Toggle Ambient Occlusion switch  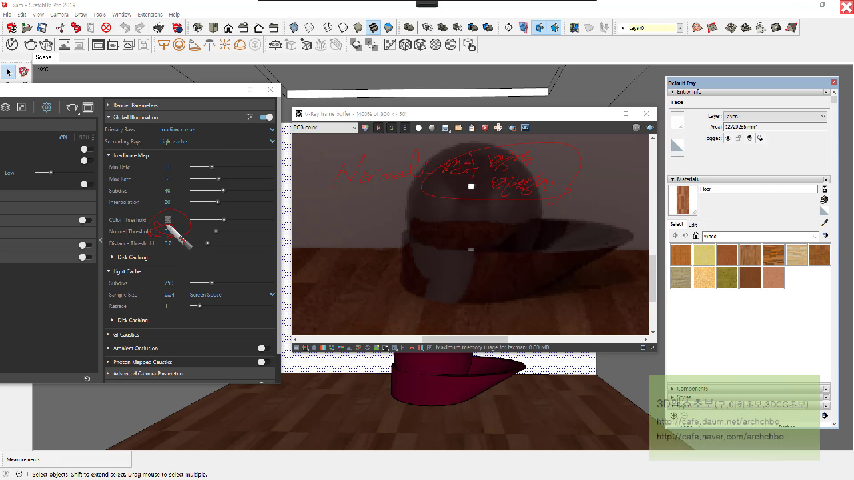click(262, 348)
